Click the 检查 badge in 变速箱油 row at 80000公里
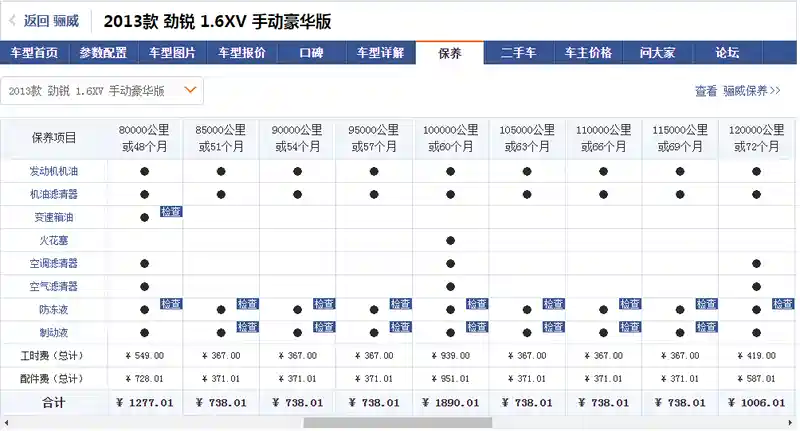The image size is (800, 431). tap(171, 212)
